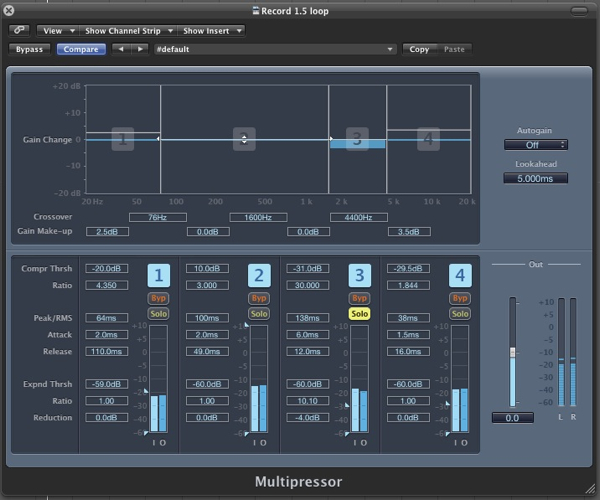600x500 pixels.
Task: Click the 1600Hz crossover field
Action: pyautogui.click(x=258, y=217)
